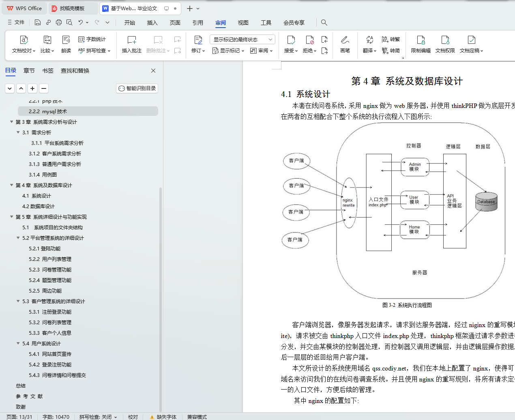Jump to 参 考 文 献 heading
The width and height of the screenshot is (515, 420).
tap(29, 396)
